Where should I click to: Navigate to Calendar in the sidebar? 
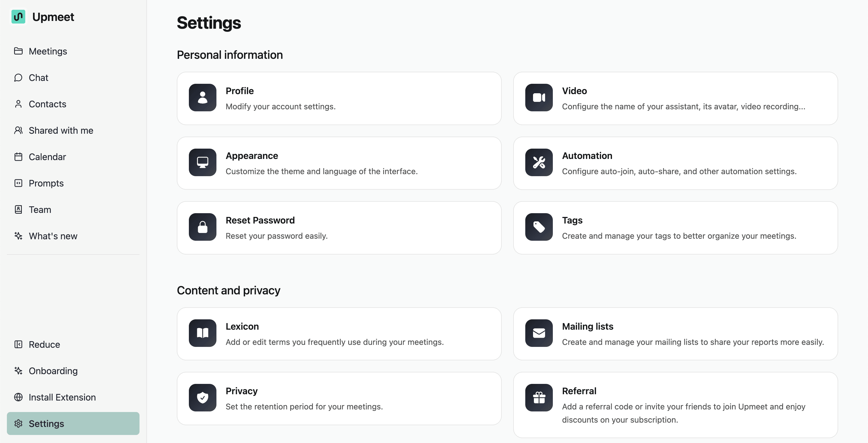(x=47, y=157)
